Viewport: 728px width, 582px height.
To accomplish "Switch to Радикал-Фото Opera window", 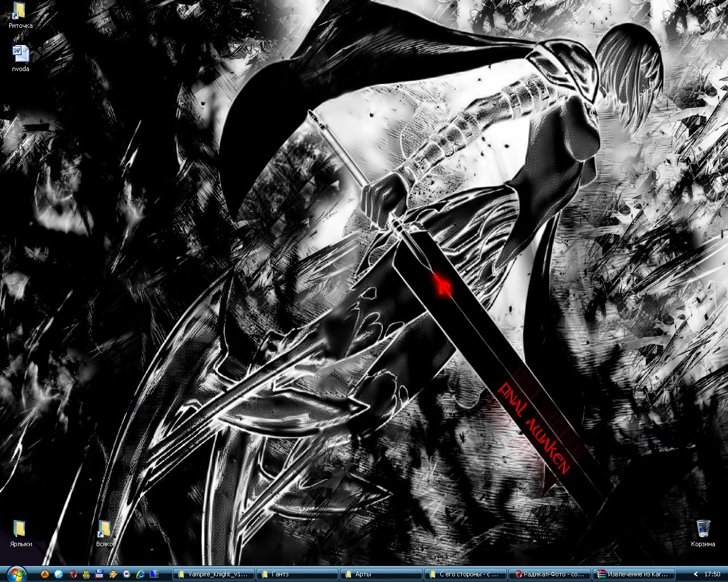I will click(548, 574).
